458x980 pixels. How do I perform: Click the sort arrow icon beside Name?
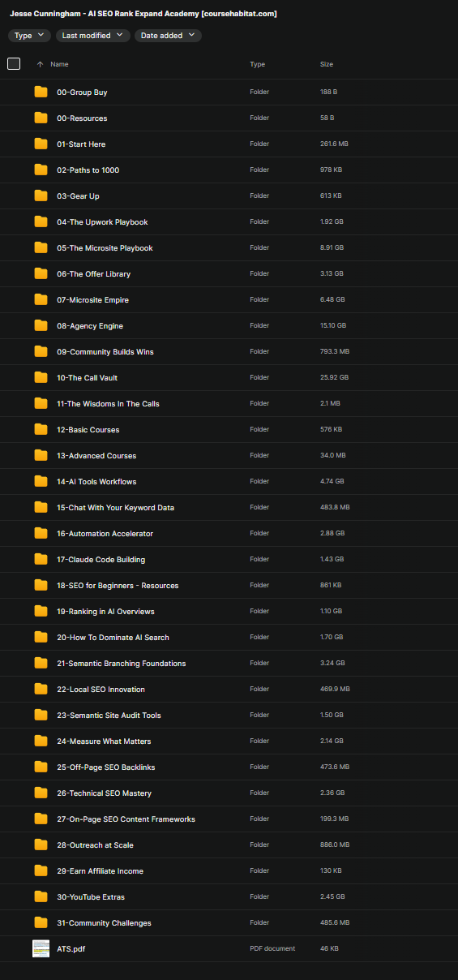click(x=41, y=64)
